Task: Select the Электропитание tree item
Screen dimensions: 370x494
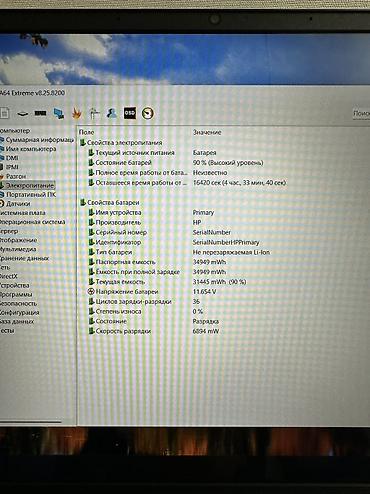Action: point(30,185)
